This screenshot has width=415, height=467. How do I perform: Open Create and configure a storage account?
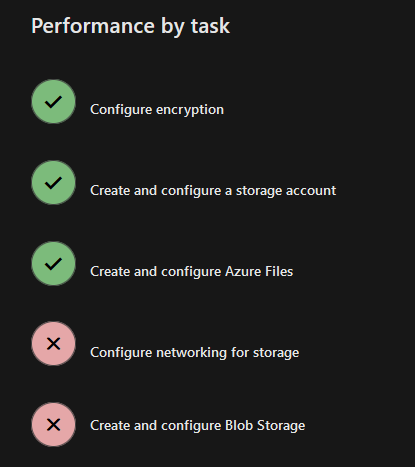[x=213, y=191]
